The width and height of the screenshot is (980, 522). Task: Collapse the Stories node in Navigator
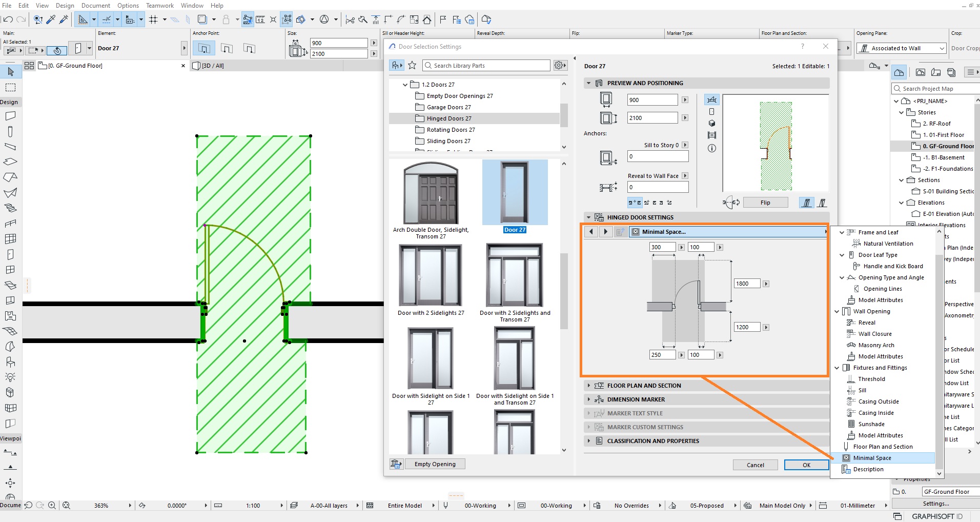pos(902,112)
